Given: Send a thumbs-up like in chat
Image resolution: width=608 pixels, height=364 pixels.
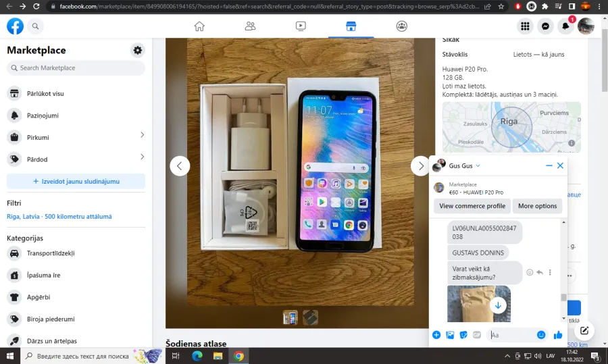Looking at the screenshot, I should pyautogui.click(x=558, y=335).
